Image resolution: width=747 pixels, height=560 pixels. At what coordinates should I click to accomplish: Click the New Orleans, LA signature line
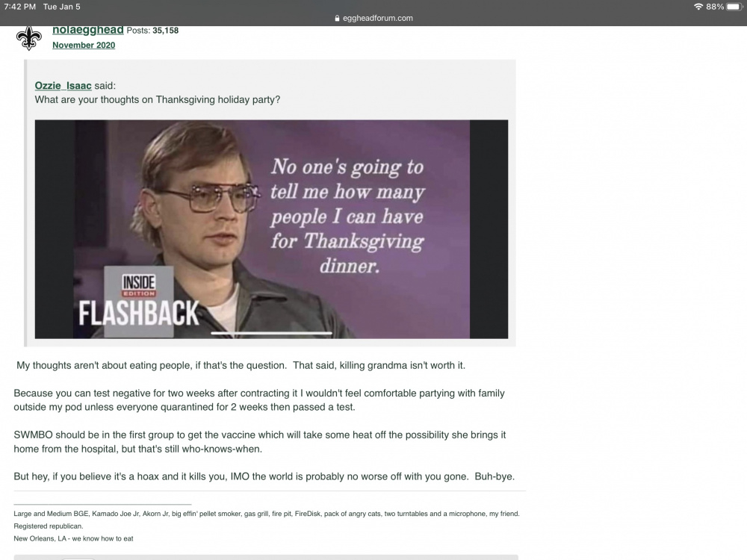tap(73, 538)
